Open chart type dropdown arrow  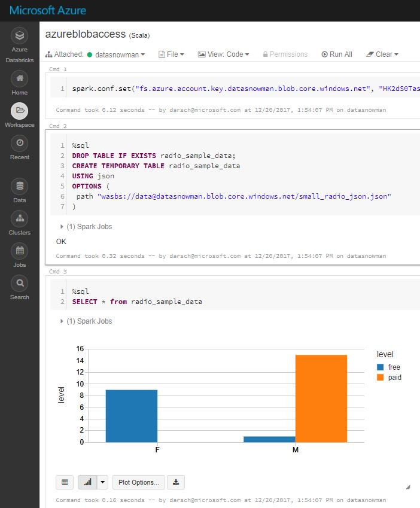pyautogui.click(x=103, y=482)
